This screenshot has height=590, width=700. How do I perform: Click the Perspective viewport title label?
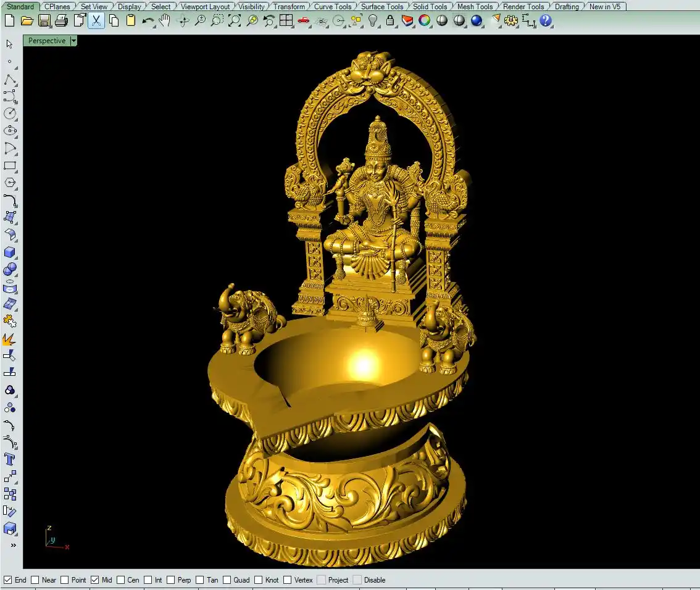pos(47,41)
